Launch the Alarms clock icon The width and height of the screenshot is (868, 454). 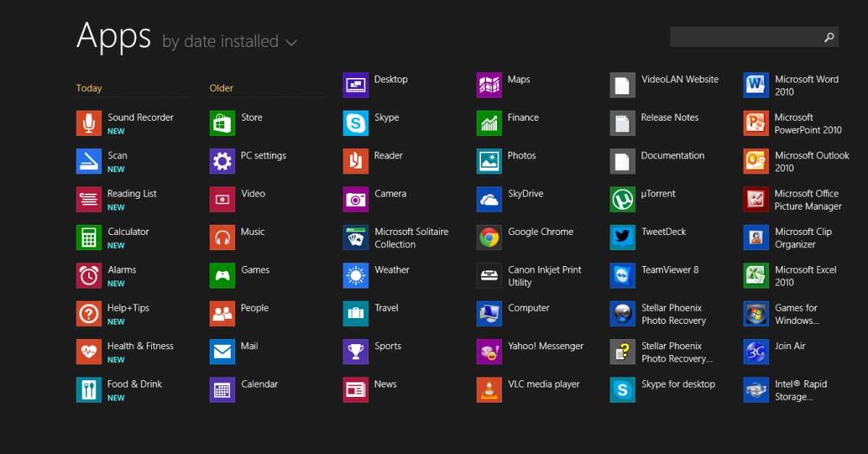[89, 275]
